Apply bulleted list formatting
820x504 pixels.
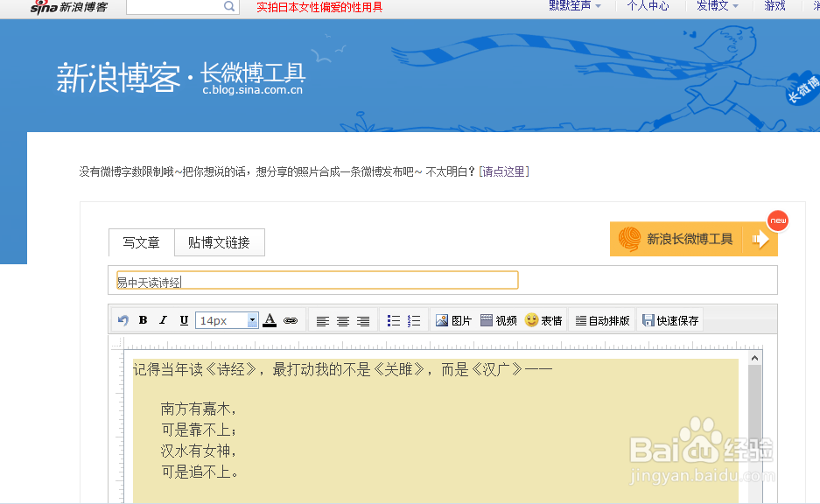(394, 321)
